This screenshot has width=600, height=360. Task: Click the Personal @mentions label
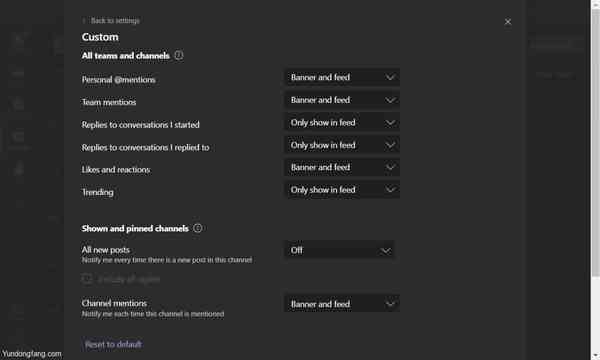click(x=119, y=80)
